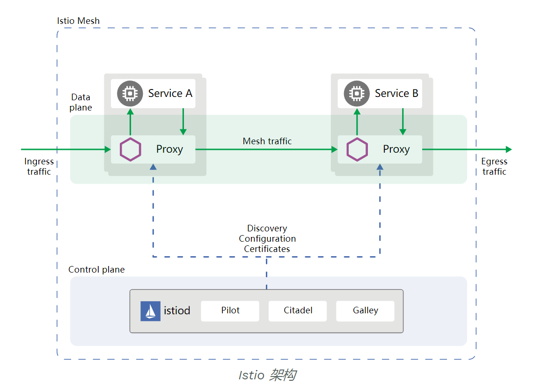Click the 'Certificates' text
The height and width of the screenshot is (392, 535).
pyautogui.click(x=267, y=249)
